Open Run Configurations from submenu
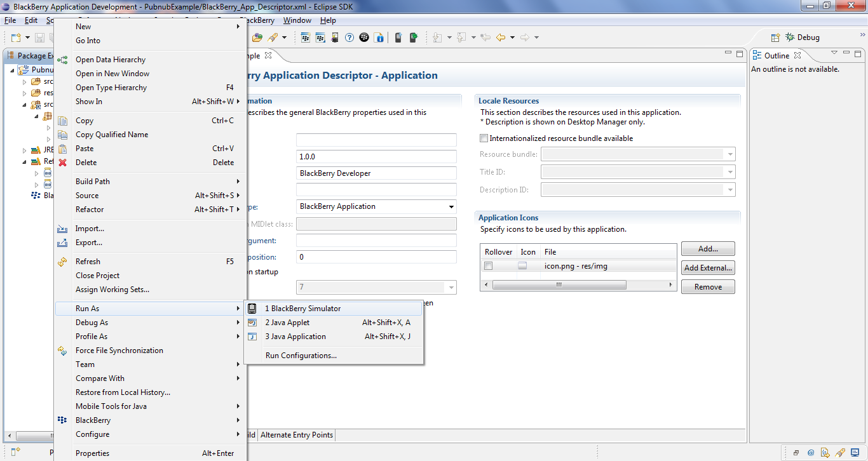Viewport: 868px width, 461px height. point(301,356)
